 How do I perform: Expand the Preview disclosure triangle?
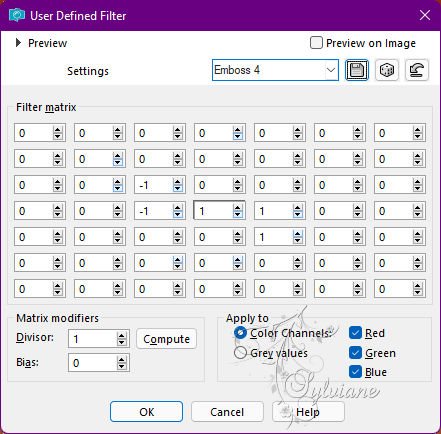coord(19,43)
